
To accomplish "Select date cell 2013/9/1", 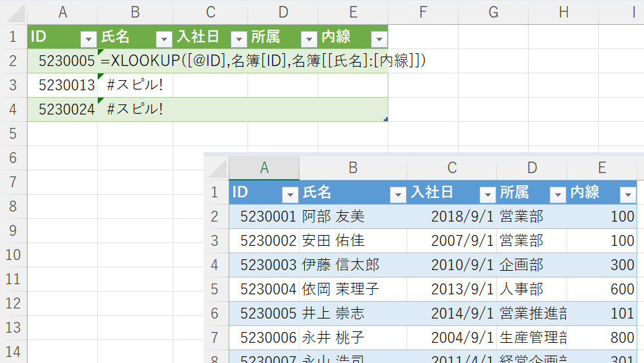I will tap(452, 289).
